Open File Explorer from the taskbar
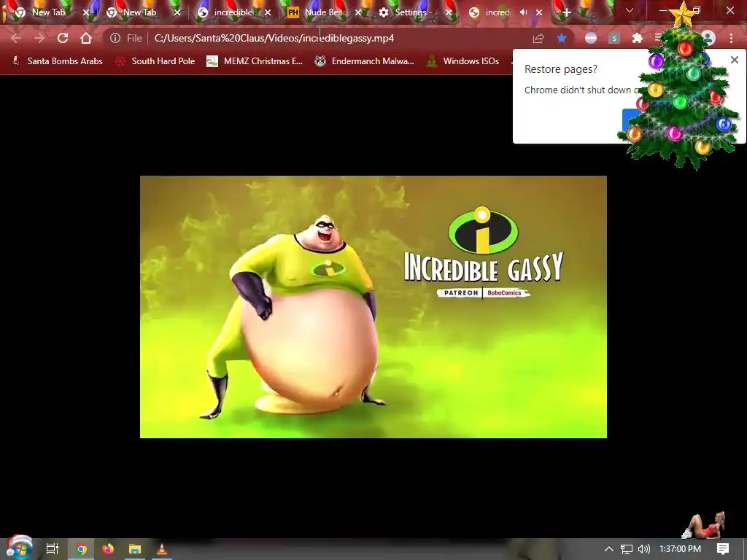This screenshot has height=560, width=747. pos(135,549)
